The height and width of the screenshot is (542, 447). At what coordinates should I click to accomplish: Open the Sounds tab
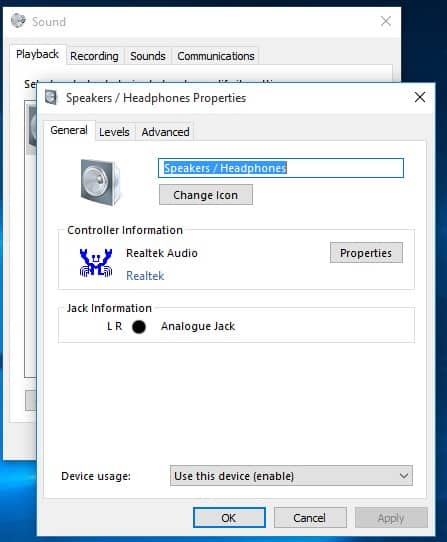[148, 56]
